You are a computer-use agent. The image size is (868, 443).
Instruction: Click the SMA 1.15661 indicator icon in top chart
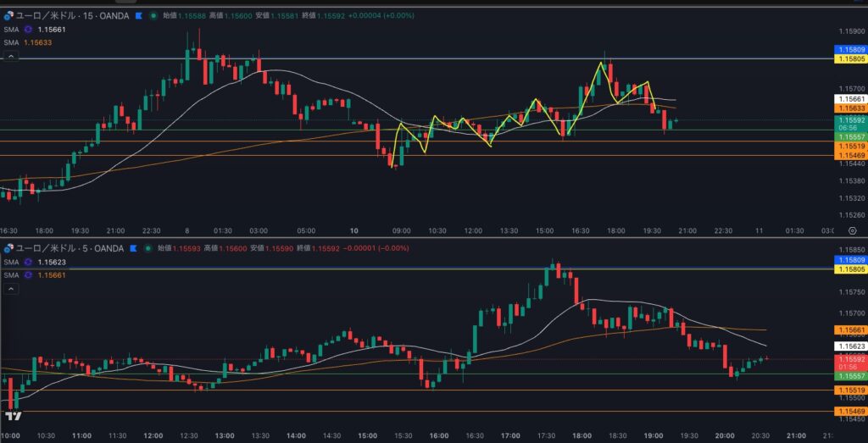pos(28,30)
